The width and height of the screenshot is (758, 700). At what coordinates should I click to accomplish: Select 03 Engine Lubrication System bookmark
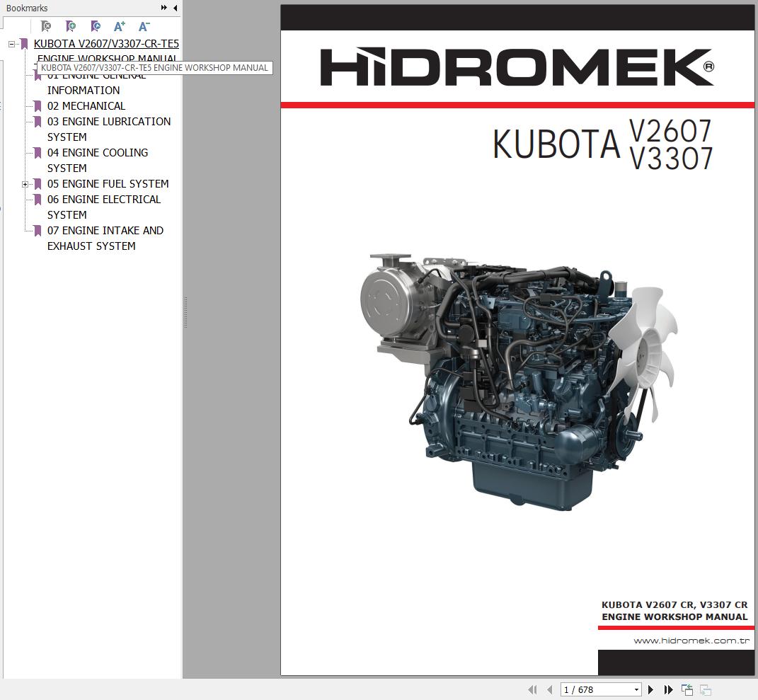[x=108, y=122]
